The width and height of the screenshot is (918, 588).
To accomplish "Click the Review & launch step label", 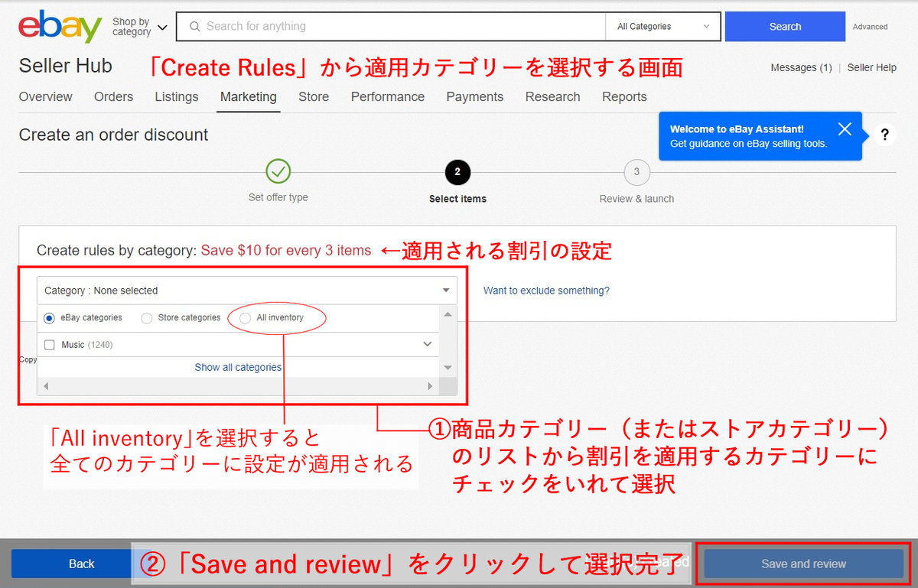I will tap(636, 199).
